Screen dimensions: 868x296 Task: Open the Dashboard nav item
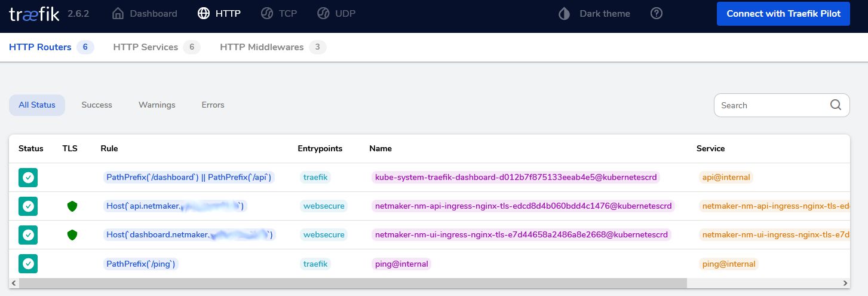point(145,13)
